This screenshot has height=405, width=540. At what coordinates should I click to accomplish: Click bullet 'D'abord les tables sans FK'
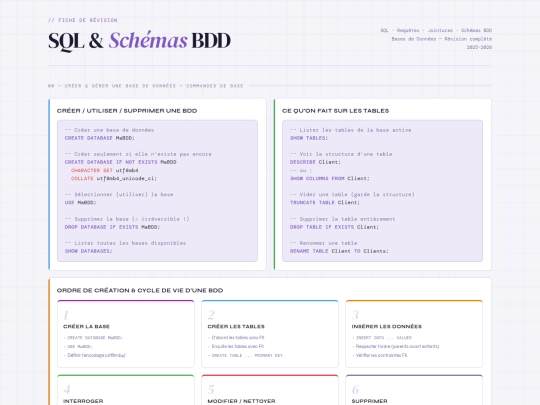click(238, 338)
